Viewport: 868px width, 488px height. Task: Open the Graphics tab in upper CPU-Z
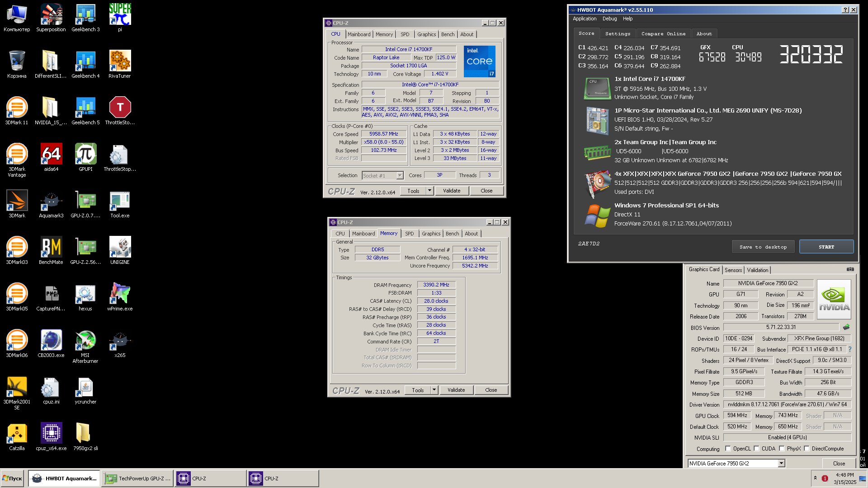pyautogui.click(x=426, y=34)
